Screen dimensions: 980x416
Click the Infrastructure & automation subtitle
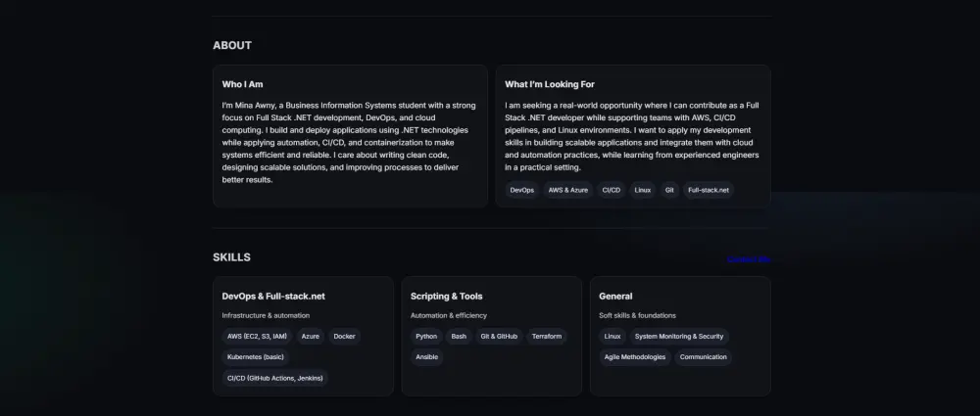click(266, 315)
